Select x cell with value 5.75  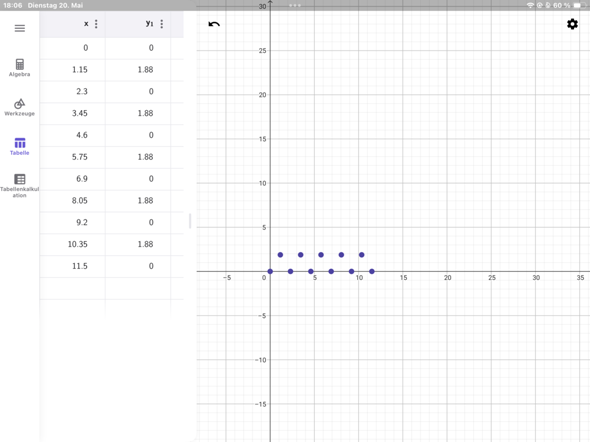(x=73, y=157)
